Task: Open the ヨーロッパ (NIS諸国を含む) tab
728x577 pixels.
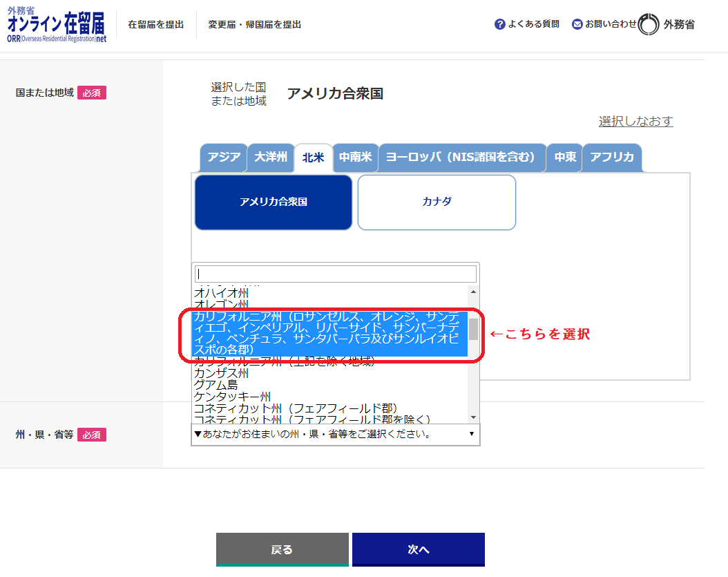Action: coord(461,158)
